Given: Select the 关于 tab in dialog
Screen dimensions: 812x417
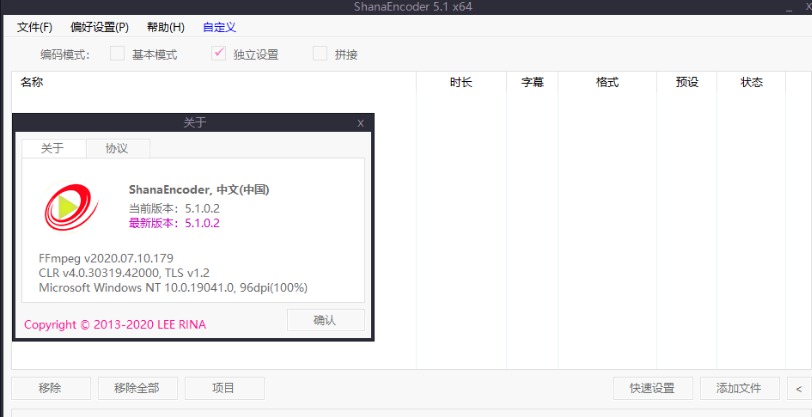Looking at the screenshot, I should coord(53,149).
